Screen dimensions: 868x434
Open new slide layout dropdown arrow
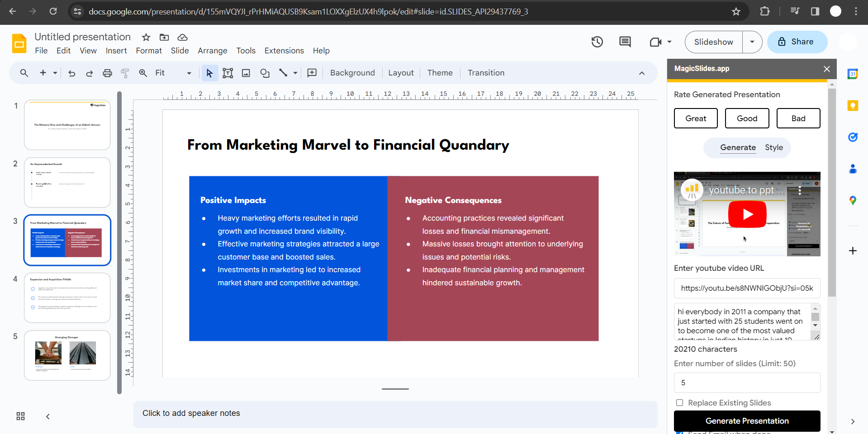pos(55,73)
